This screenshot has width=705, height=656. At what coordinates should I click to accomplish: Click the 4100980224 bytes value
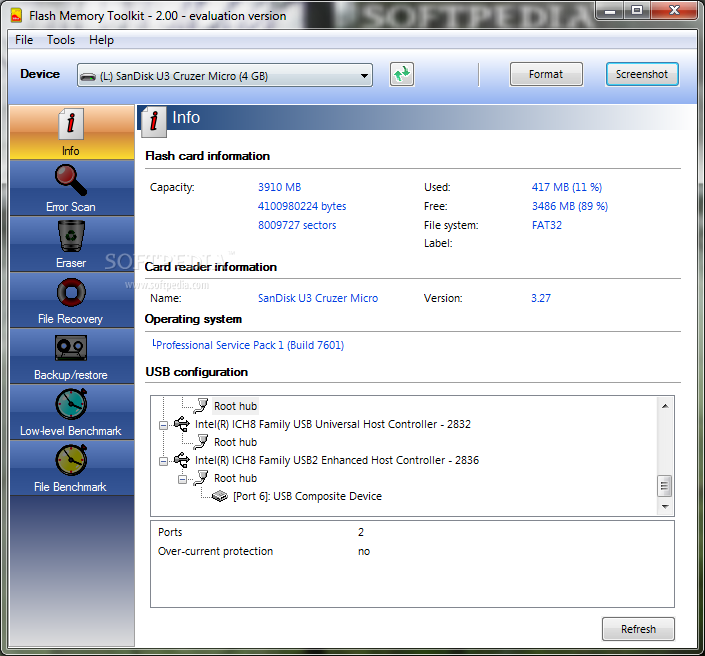[302, 206]
